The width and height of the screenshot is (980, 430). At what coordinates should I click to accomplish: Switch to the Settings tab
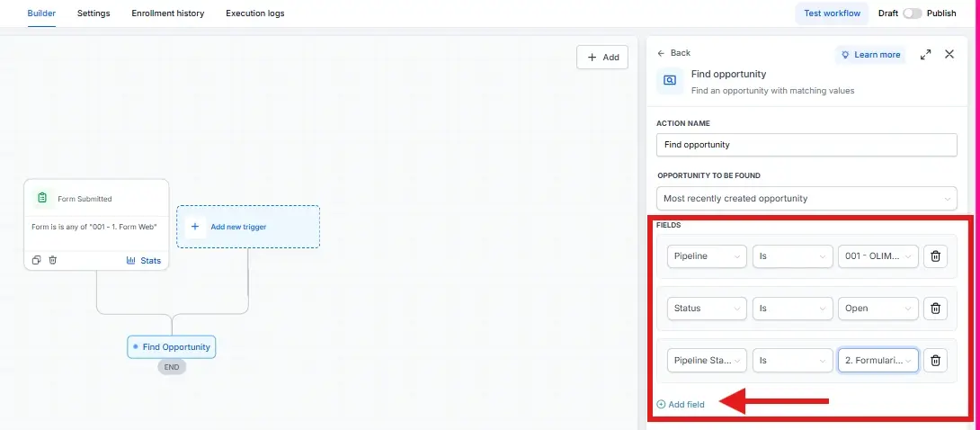(x=94, y=13)
